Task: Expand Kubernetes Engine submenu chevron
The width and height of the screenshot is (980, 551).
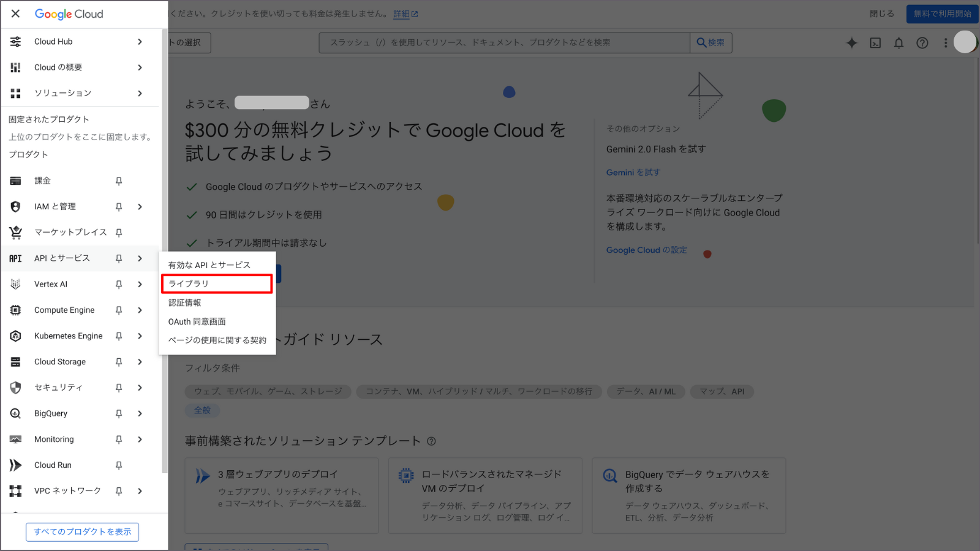Action: 140,335
